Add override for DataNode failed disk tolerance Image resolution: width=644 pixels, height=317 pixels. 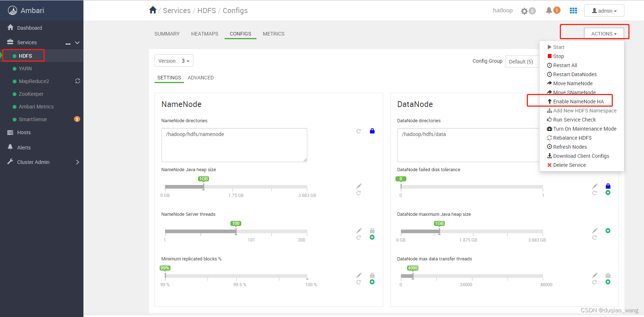click(608, 193)
